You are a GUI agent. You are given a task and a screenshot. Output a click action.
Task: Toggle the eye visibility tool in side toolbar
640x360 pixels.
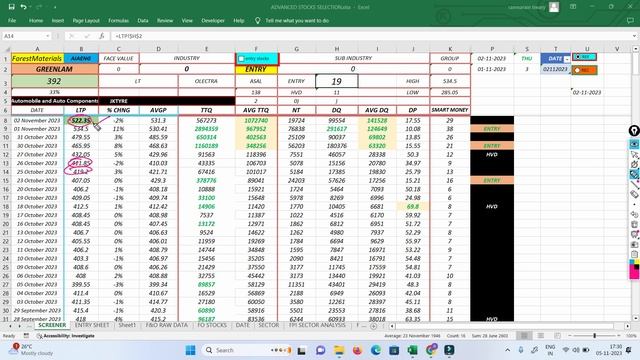(634, 144)
